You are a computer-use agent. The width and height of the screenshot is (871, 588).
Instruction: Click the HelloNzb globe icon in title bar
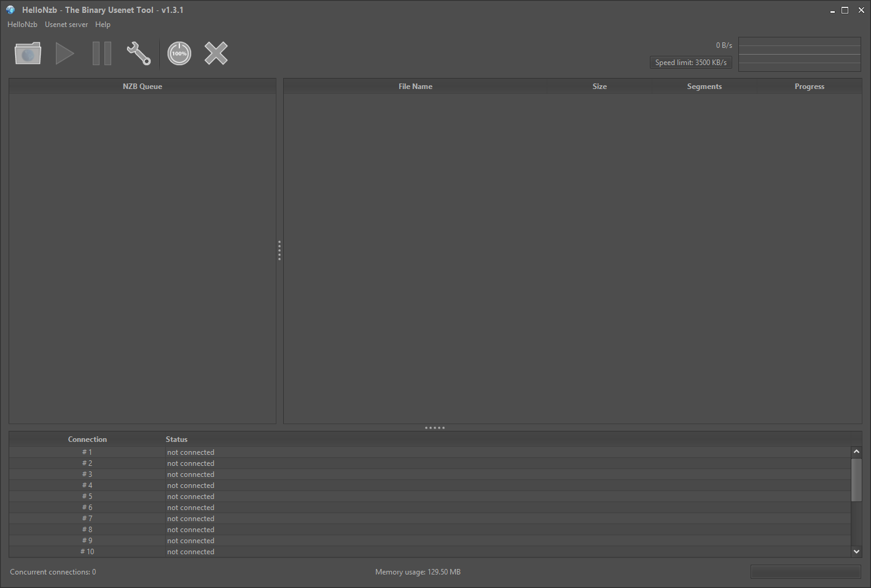(x=10, y=10)
